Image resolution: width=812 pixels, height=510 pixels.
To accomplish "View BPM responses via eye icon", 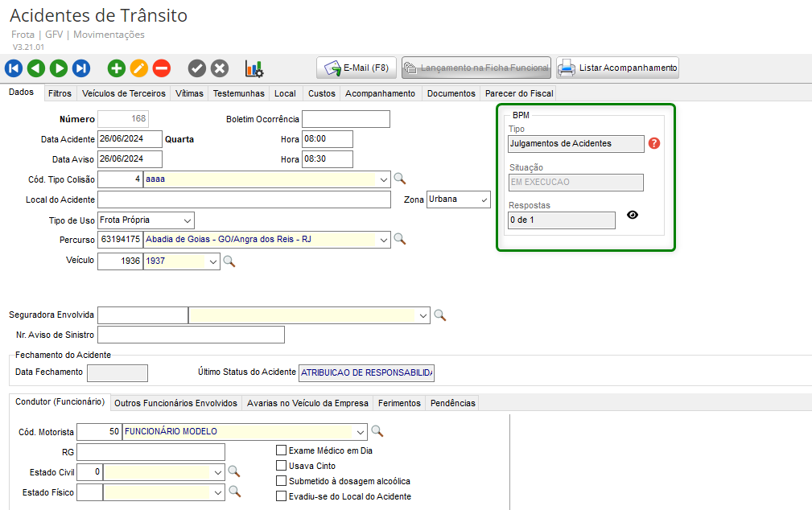I will pos(633,216).
